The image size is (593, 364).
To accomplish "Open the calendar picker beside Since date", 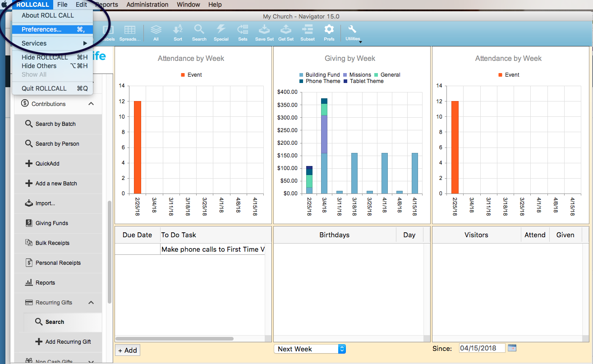I will 512,348.
